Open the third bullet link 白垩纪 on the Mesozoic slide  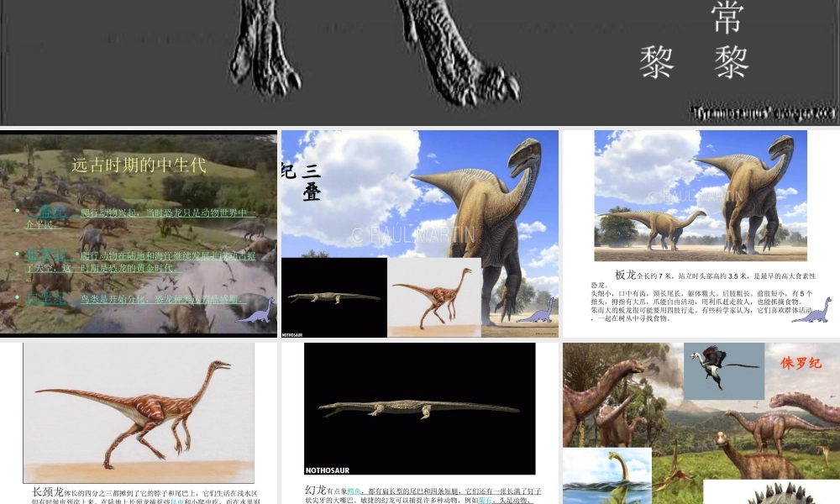[45, 297]
